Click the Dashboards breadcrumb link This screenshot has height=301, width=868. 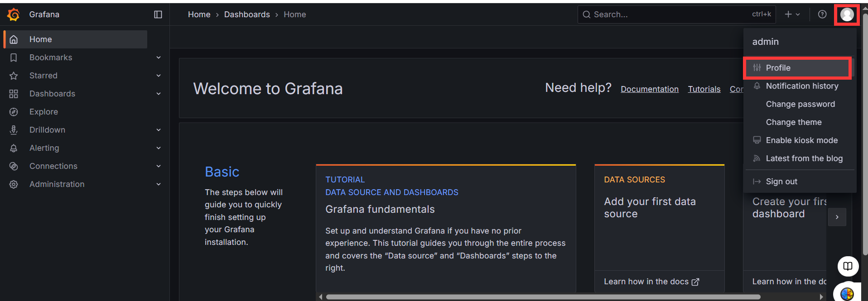[247, 14]
